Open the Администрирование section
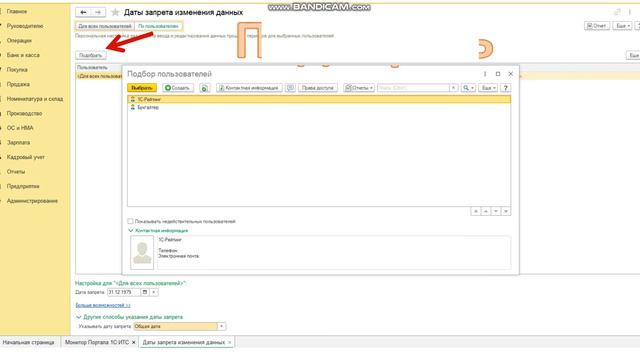 tap(32, 201)
